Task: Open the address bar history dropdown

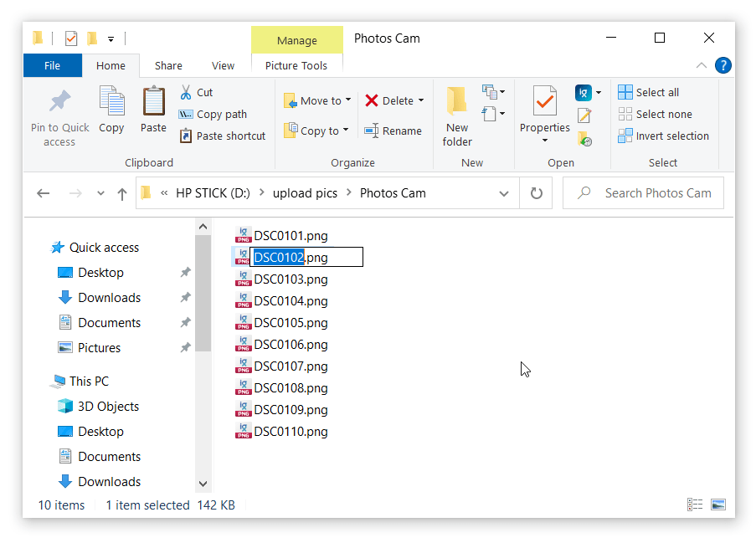Action: [x=504, y=192]
